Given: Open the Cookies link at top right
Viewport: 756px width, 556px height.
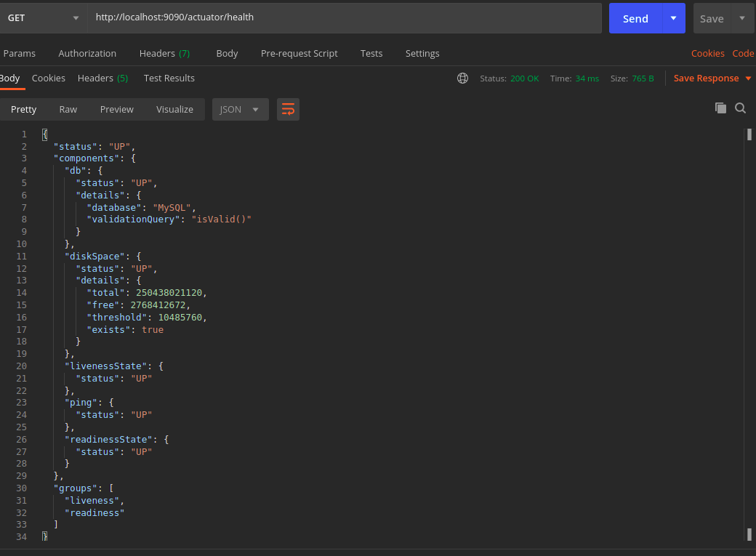Looking at the screenshot, I should pyautogui.click(x=707, y=54).
